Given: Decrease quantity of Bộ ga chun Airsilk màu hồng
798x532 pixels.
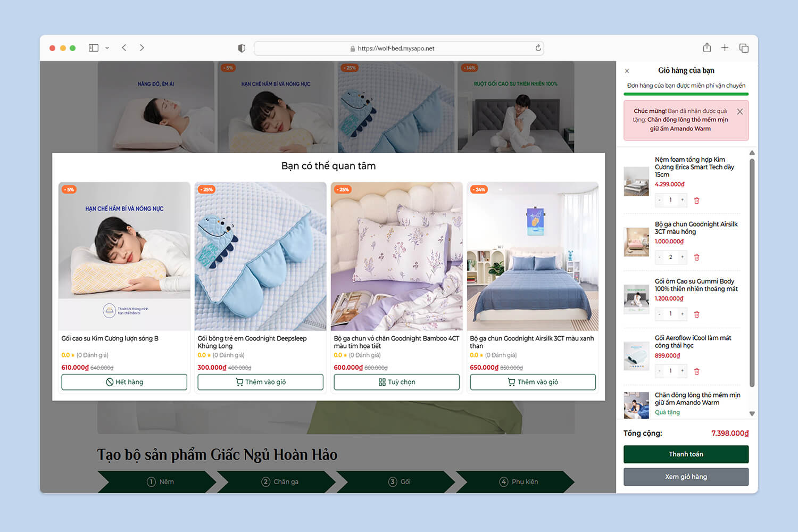Looking at the screenshot, I should tap(659, 257).
